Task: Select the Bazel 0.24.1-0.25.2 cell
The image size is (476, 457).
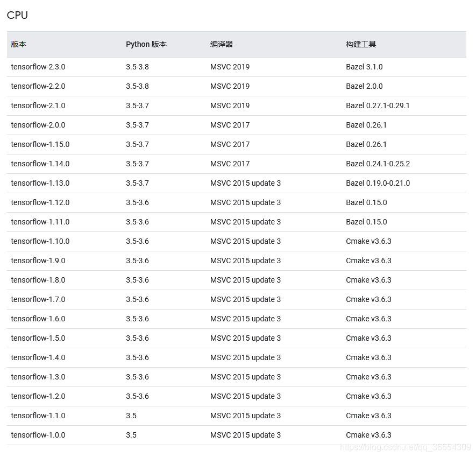Action: click(378, 164)
